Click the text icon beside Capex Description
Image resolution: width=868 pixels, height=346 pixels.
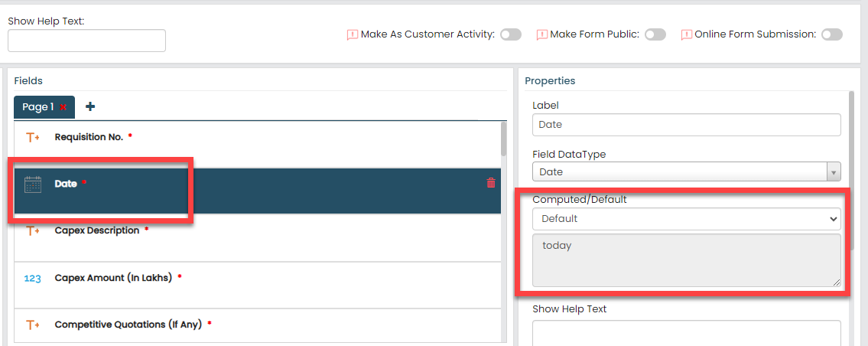(33, 231)
